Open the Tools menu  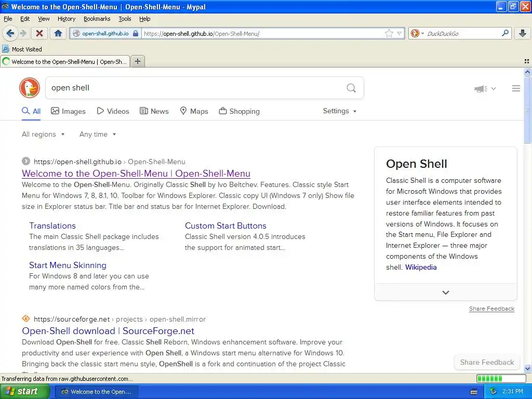click(125, 19)
